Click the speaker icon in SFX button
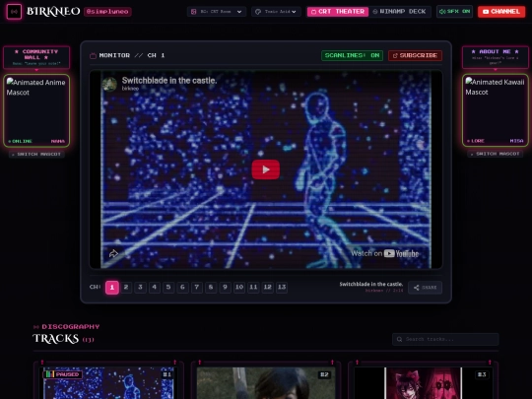Viewport: 532px width, 399px height. (442, 12)
